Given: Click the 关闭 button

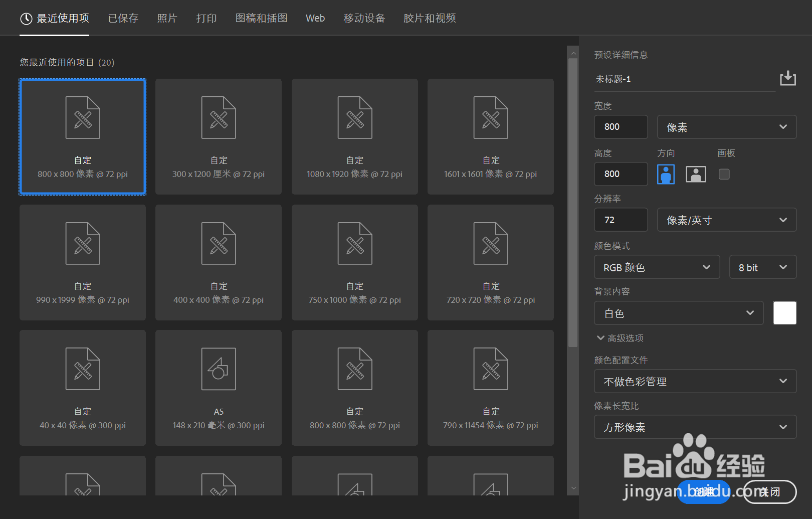Looking at the screenshot, I should click(x=769, y=492).
